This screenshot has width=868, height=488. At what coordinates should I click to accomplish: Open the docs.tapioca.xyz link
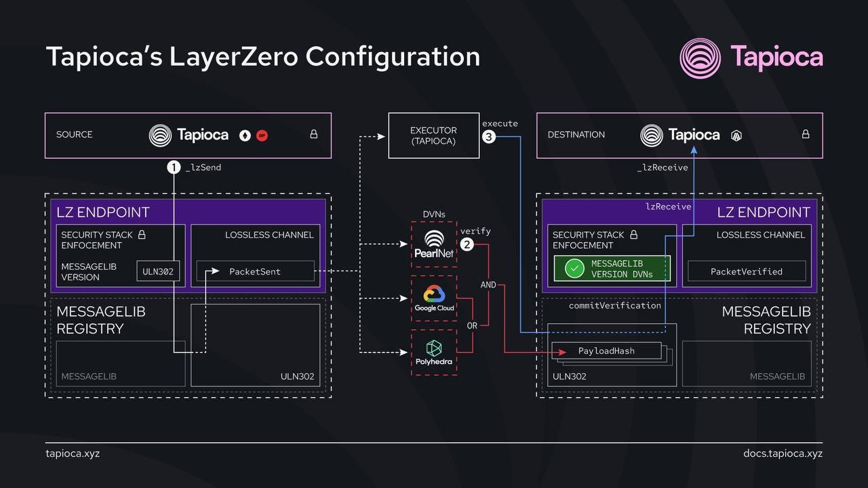point(783,453)
